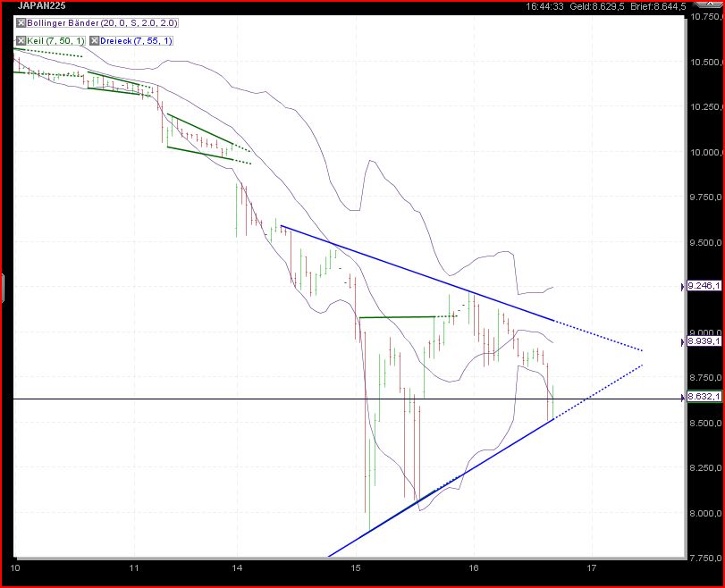The width and height of the screenshot is (725, 588).
Task: Click date label 11 on time axis
Action: click(x=134, y=567)
